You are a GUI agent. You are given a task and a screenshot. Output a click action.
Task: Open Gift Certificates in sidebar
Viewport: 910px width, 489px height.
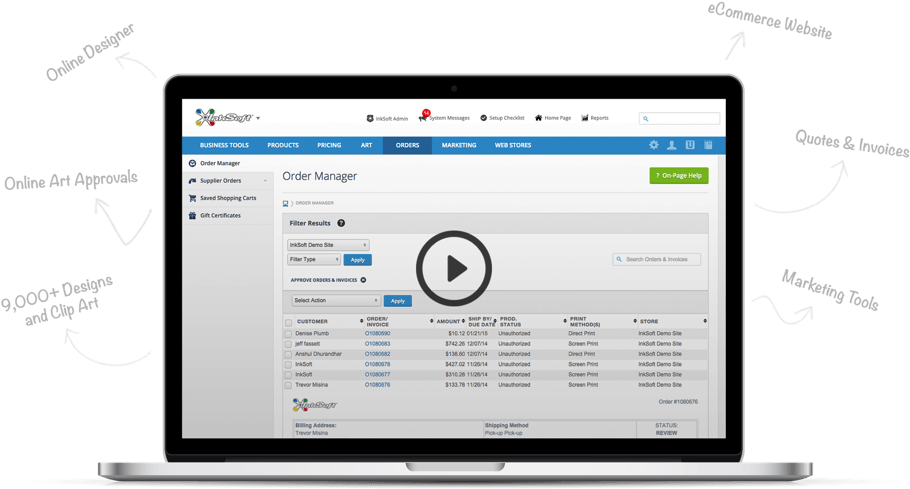[x=220, y=215]
